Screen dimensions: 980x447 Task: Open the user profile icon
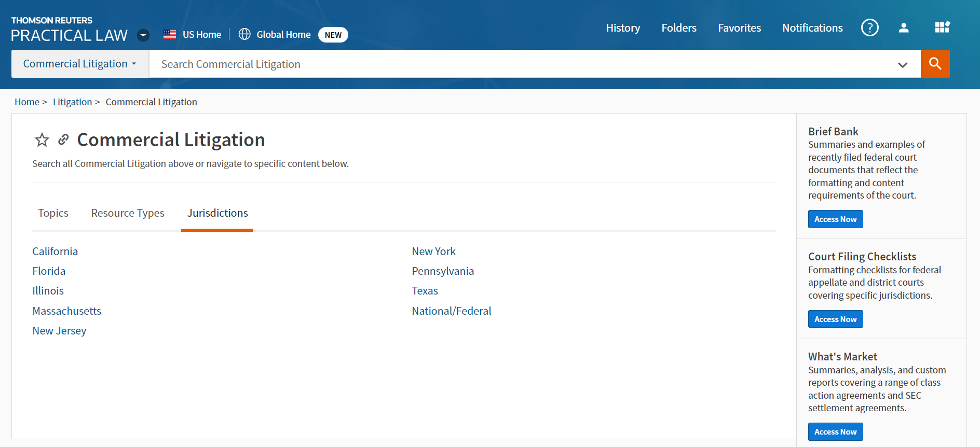coord(903,27)
